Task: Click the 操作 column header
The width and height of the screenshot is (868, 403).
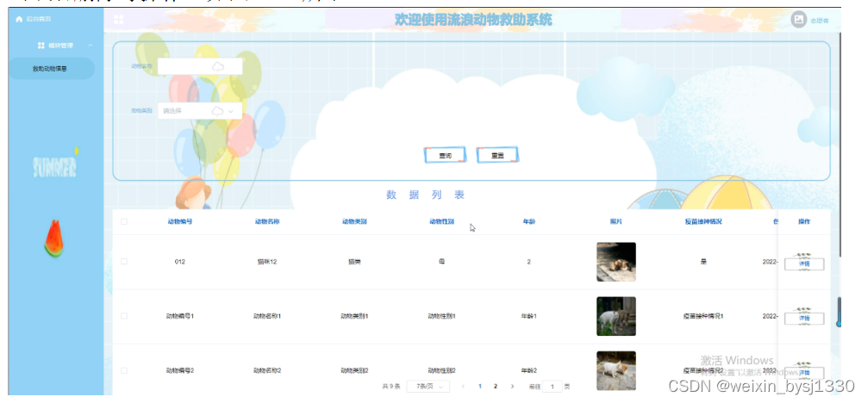Action: point(804,221)
